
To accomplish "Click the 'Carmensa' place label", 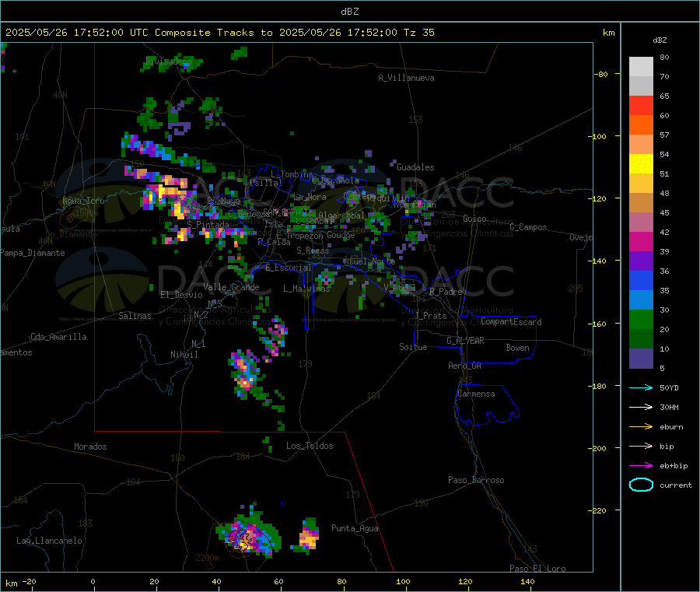I will coord(476,394).
